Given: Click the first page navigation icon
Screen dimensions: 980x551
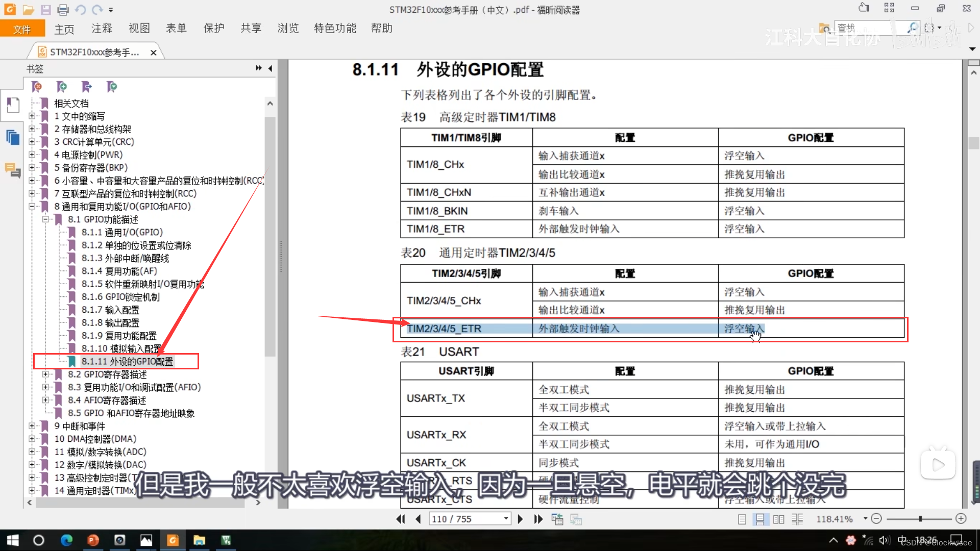Looking at the screenshot, I should (401, 519).
